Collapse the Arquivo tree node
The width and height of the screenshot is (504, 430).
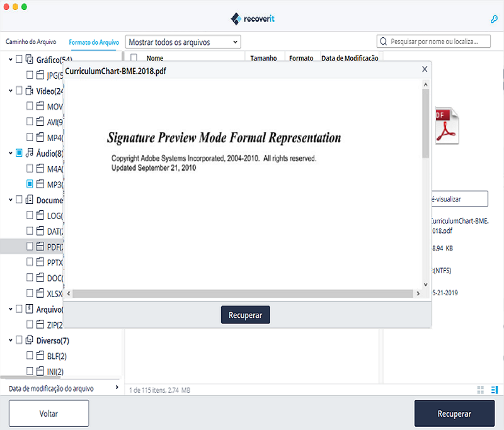[10, 309]
